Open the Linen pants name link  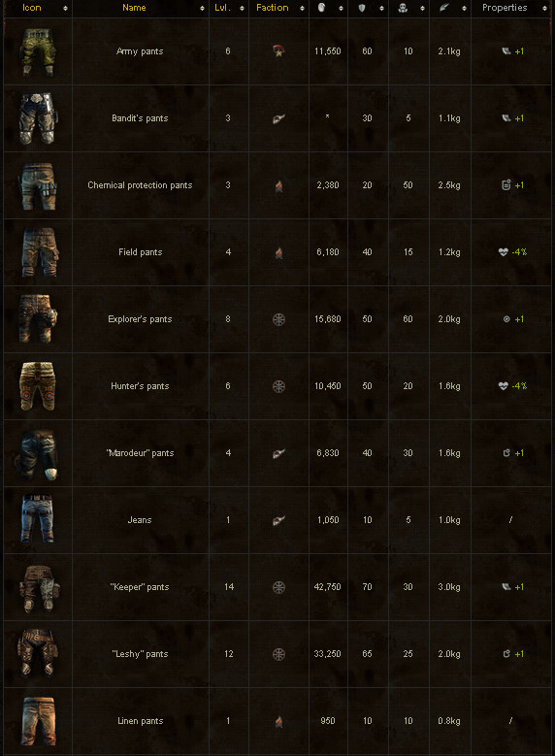click(141, 721)
